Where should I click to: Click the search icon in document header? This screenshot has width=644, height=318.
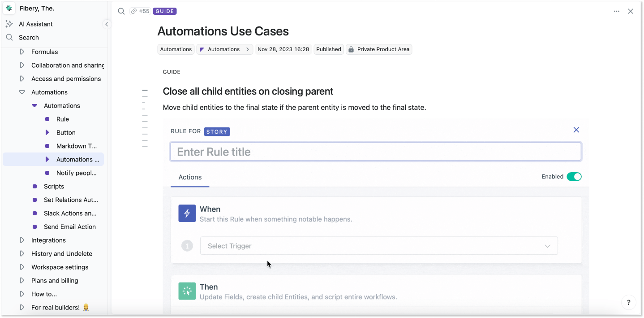(x=121, y=11)
